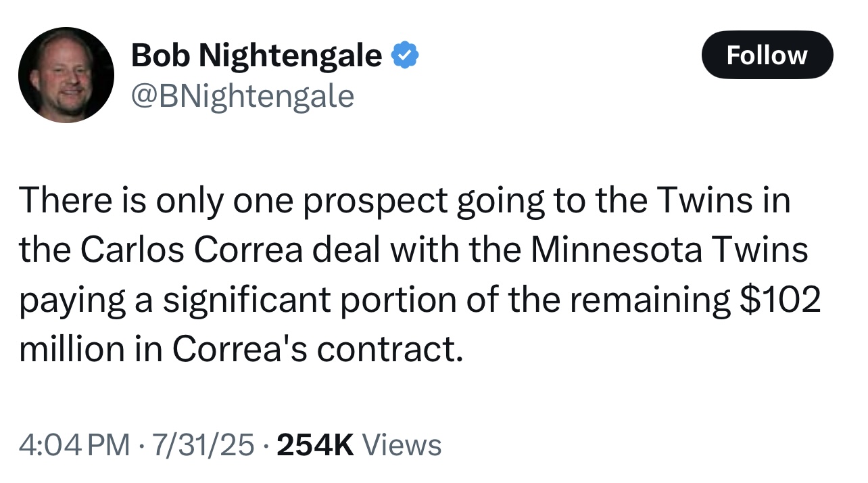The height and width of the screenshot is (483, 868).
Task: Click the 7/31/25 post date
Action: click(203, 445)
